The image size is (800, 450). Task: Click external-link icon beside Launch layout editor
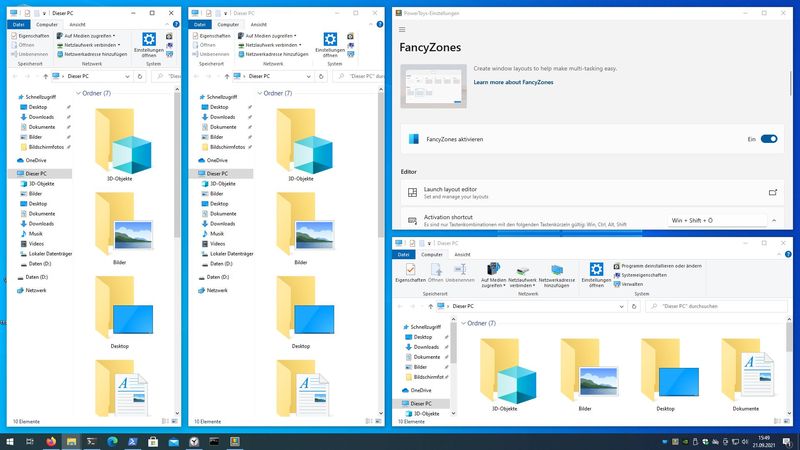point(773,192)
